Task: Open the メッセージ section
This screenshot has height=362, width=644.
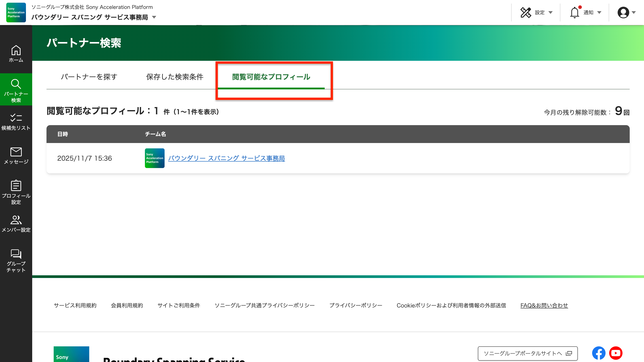Action: tap(16, 156)
